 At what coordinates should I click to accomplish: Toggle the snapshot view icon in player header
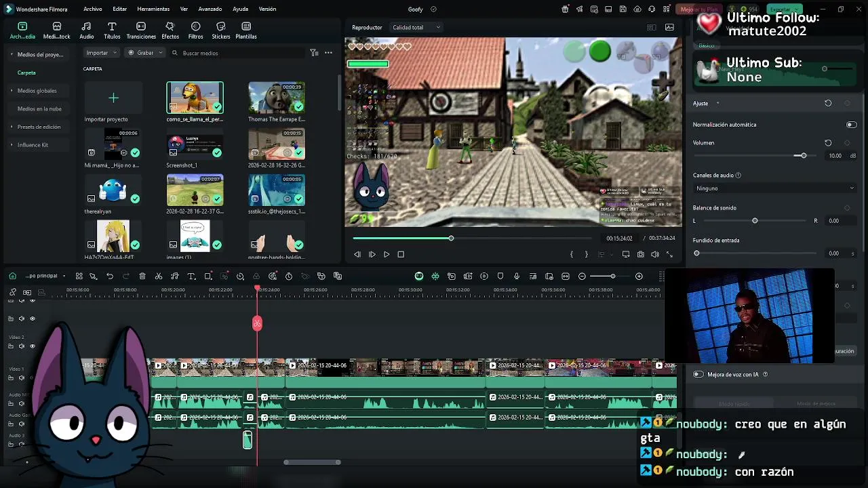click(670, 28)
